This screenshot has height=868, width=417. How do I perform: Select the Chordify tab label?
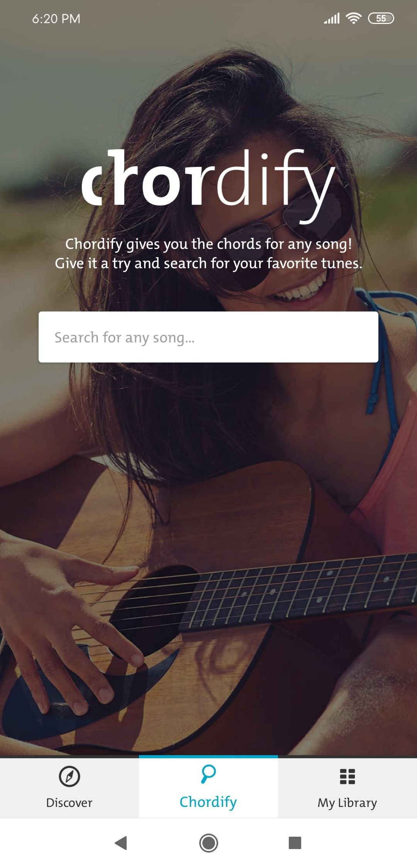208,802
